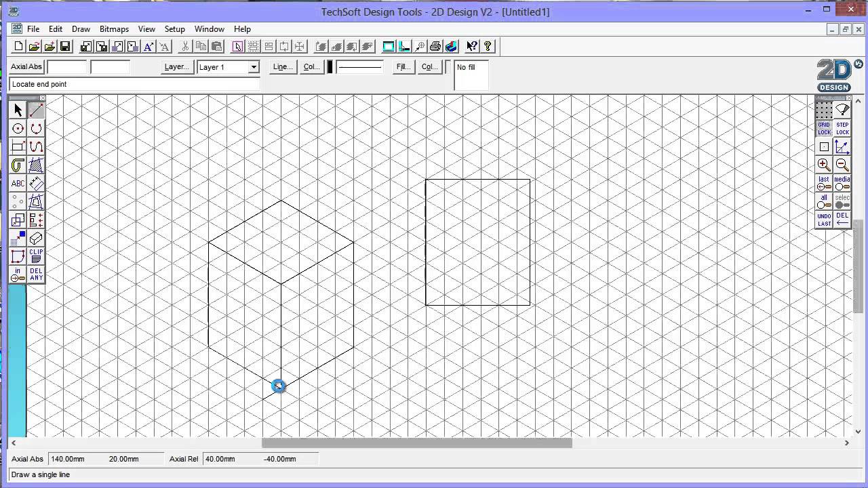Click the No fill preview box
Image resolution: width=868 pixels, height=488 pixels.
coord(471,75)
